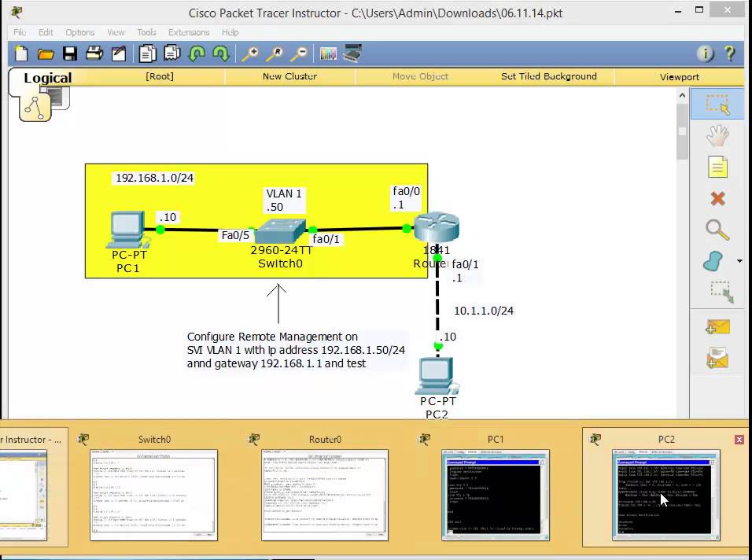This screenshot has width=752, height=560.
Task: Click the Copy icon in toolbar
Action: pyautogui.click(x=148, y=53)
